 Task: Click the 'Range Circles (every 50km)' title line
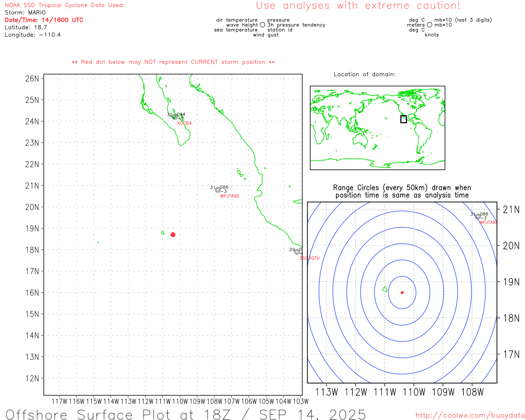pyautogui.click(x=402, y=188)
